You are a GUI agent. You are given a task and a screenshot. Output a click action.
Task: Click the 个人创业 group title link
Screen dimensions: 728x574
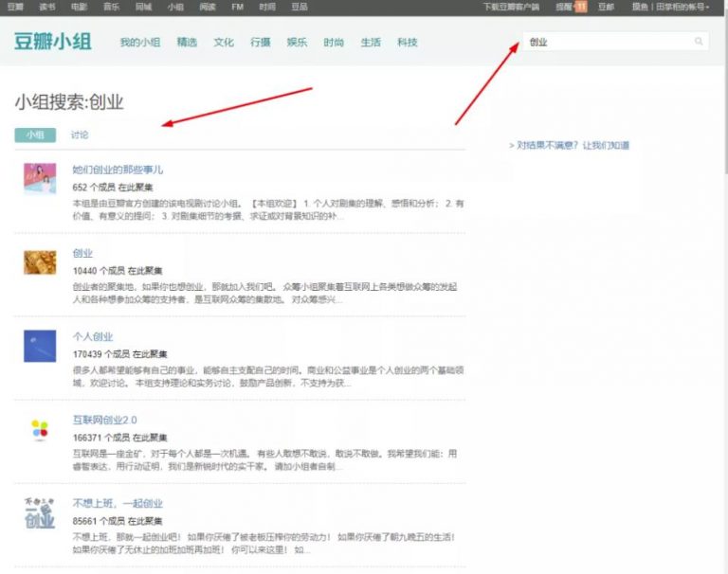pyautogui.click(x=93, y=336)
